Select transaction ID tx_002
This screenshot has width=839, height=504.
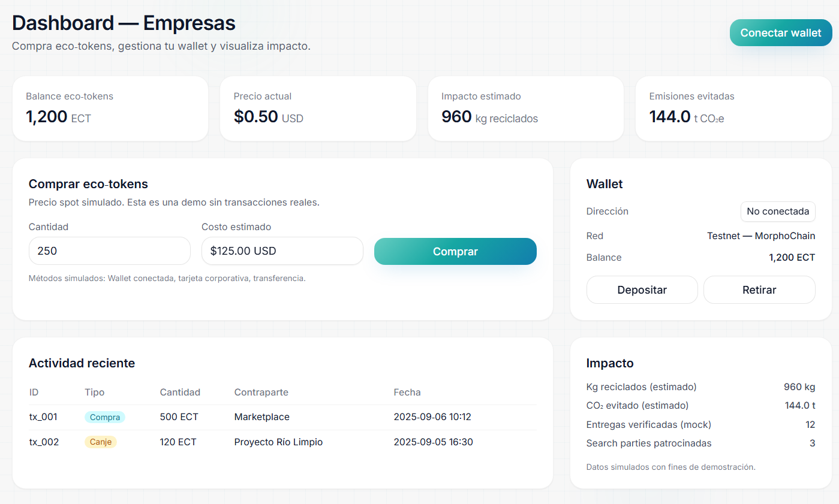(x=44, y=442)
